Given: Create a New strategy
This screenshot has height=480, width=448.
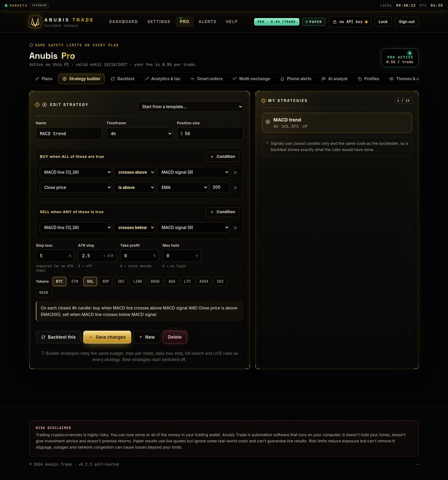Looking at the screenshot, I should [x=147, y=337].
